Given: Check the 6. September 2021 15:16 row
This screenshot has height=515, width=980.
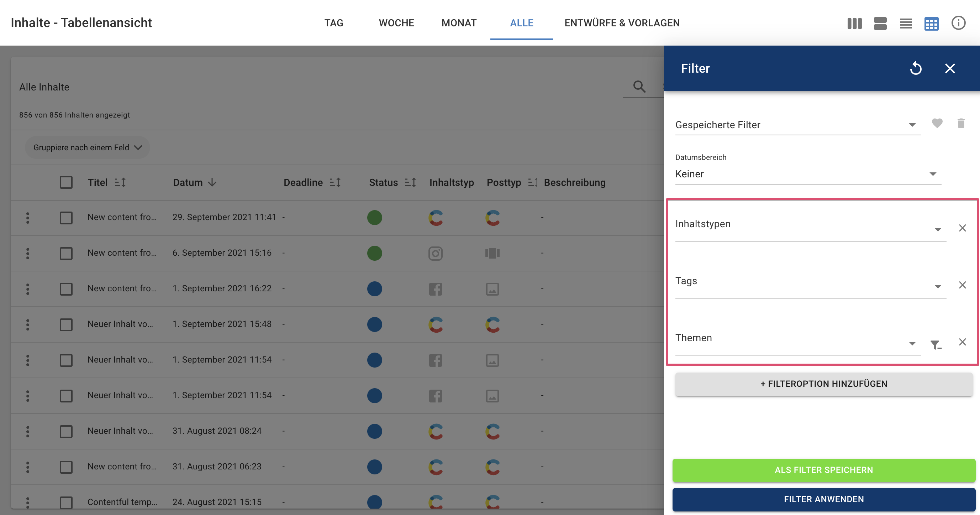Looking at the screenshot, I should 66,253.
